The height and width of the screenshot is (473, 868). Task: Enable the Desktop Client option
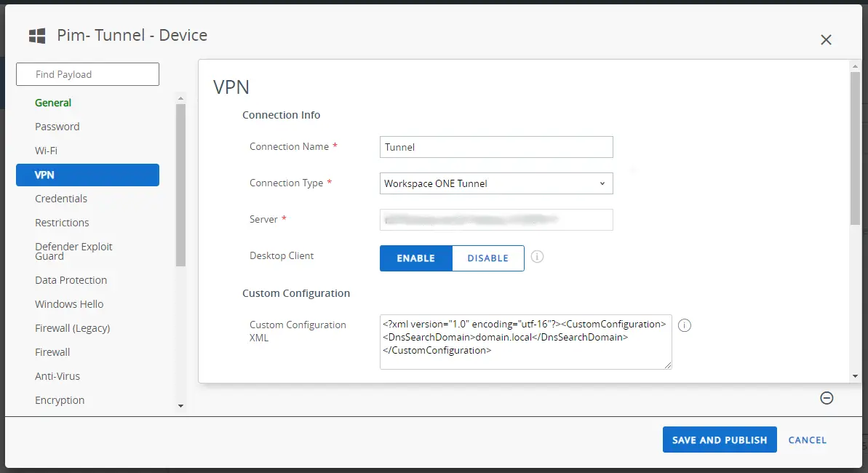[415, 258]
